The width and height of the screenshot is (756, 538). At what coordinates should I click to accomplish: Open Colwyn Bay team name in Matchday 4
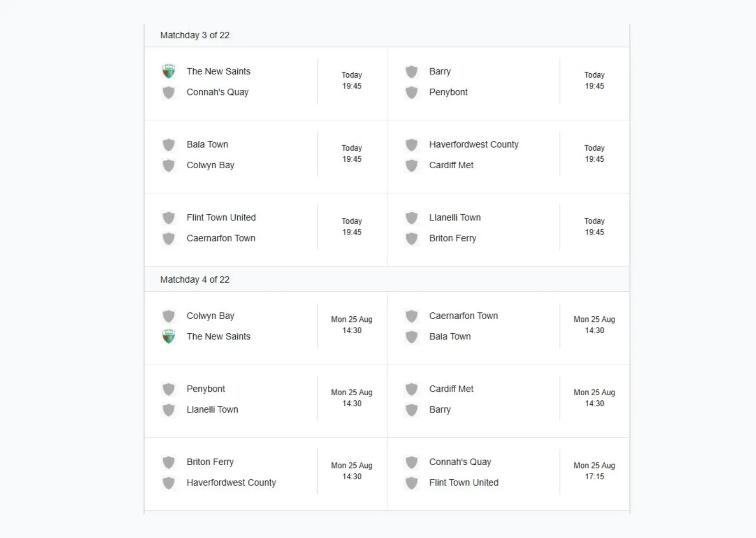click(210, 316)
